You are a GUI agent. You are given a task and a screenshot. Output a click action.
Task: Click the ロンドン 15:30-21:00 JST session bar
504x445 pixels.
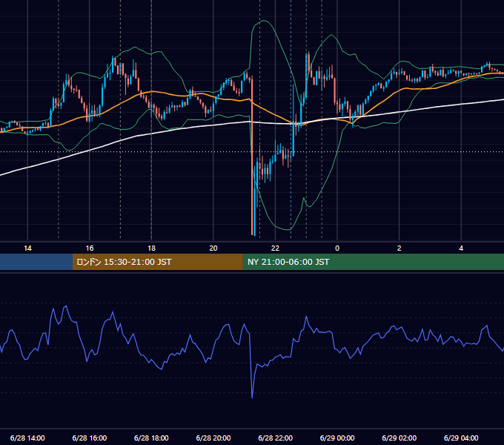coord(157,262)
